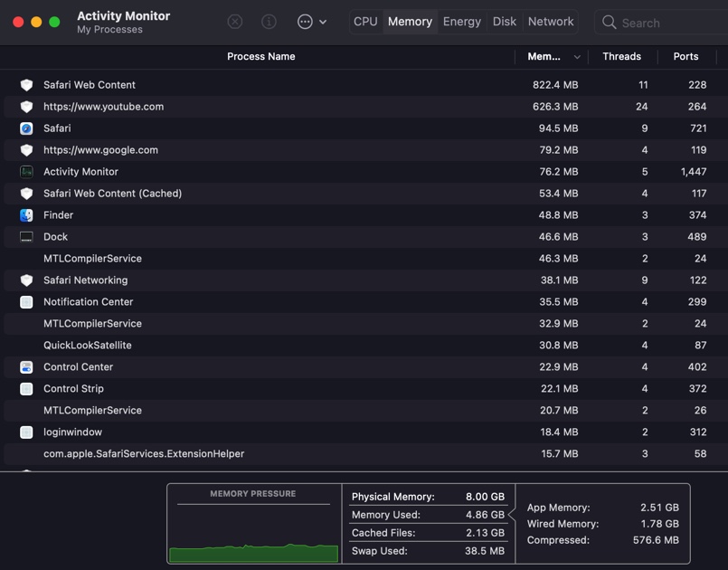
Task: Click the Finder face icon
Action: click(x=26, y=215)
